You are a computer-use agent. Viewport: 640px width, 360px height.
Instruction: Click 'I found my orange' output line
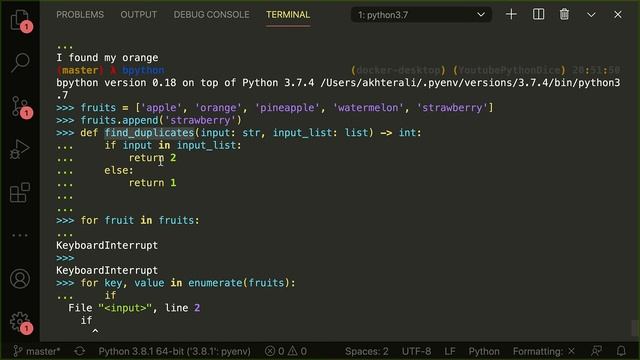107,58
